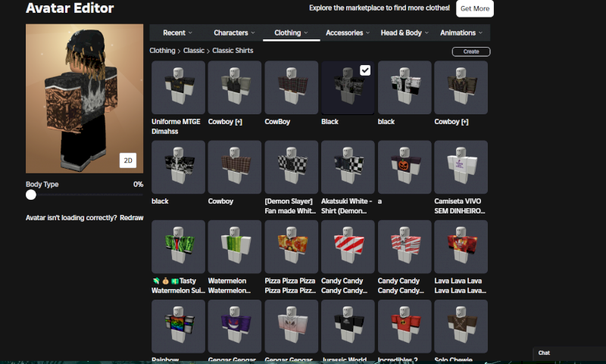Pick the Camiseta VIVO SEM DINHEIRO shirt
This screenshot has width=606, height=364.
[461, 167]
